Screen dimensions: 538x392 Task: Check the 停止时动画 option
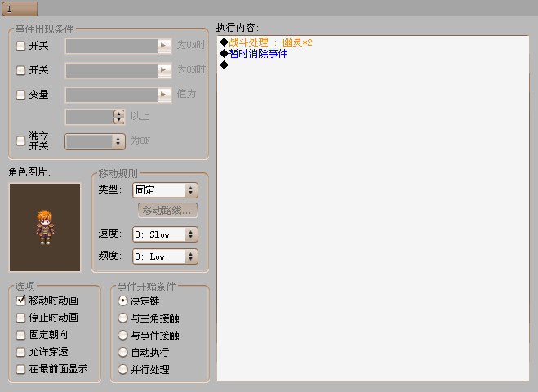[x=21, y=318]
